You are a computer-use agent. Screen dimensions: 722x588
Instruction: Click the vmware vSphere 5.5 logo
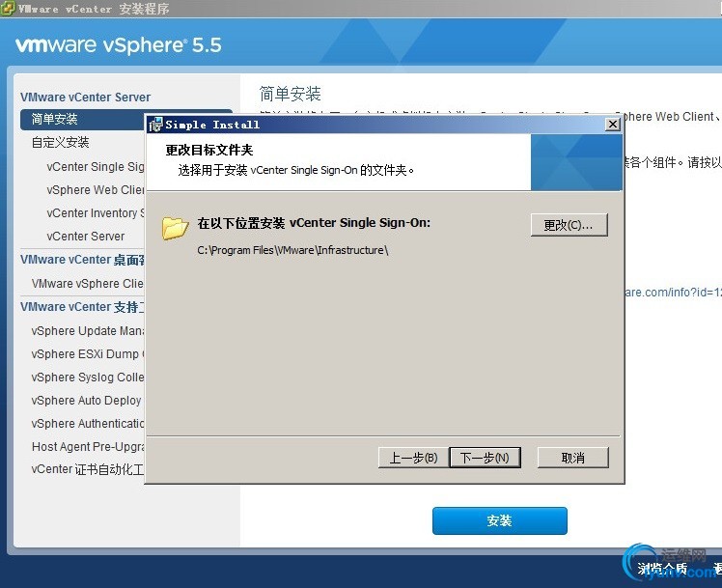119,45
